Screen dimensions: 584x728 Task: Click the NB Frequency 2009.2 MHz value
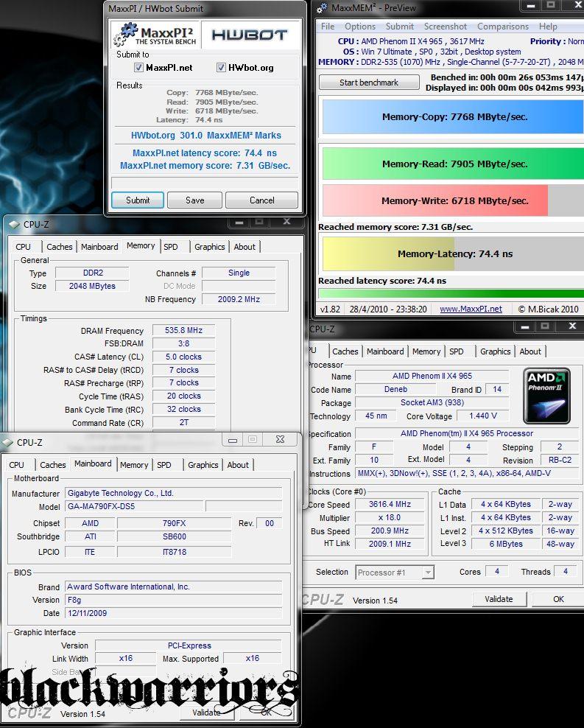[239, 299]
